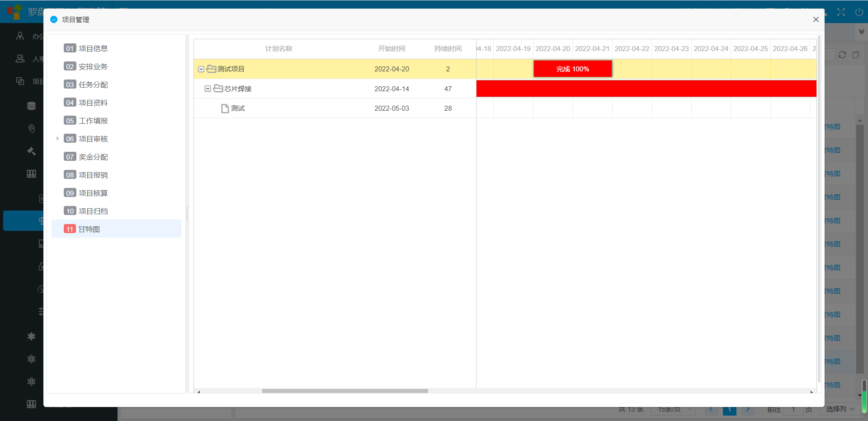Click the folder icon beside 测试项目
868x421 pixels.
(211, 69)
